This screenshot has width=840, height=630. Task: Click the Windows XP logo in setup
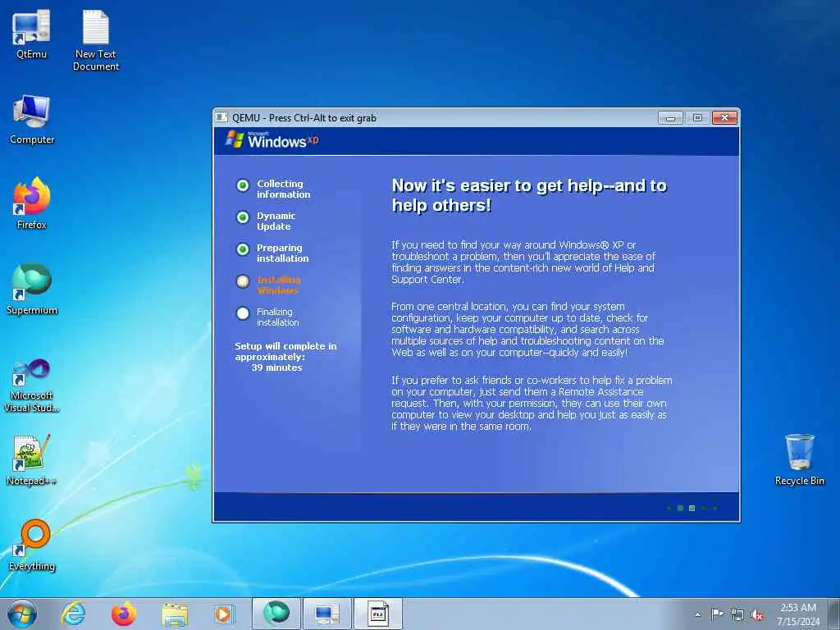click(x=272, y=139)
